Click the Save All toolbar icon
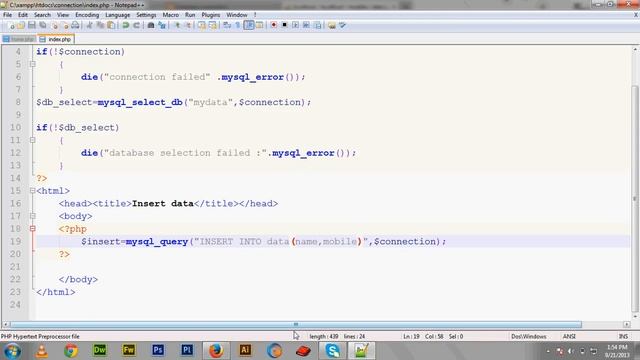The width and height of the screenshot is (640, 360). coord(42,25)
